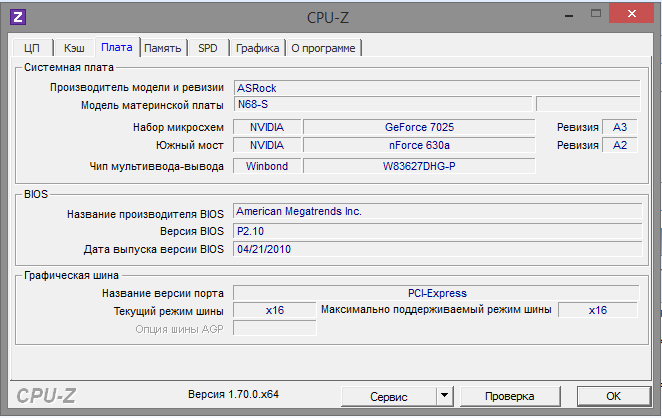
Task: Click the CPU-Z icon in the title bar
Action: [x=18, y=17]
